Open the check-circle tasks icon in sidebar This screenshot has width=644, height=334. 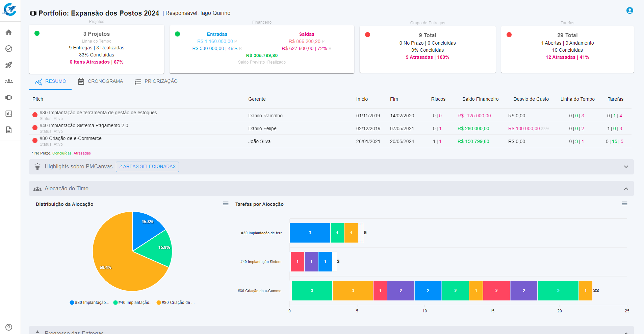tap(9, 49)
